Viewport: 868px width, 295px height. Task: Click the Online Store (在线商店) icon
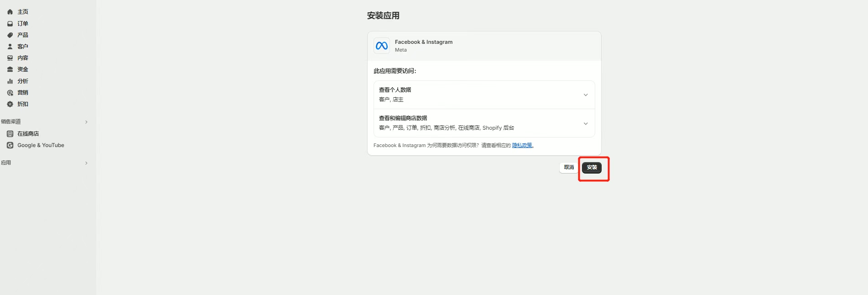[10, 134]
